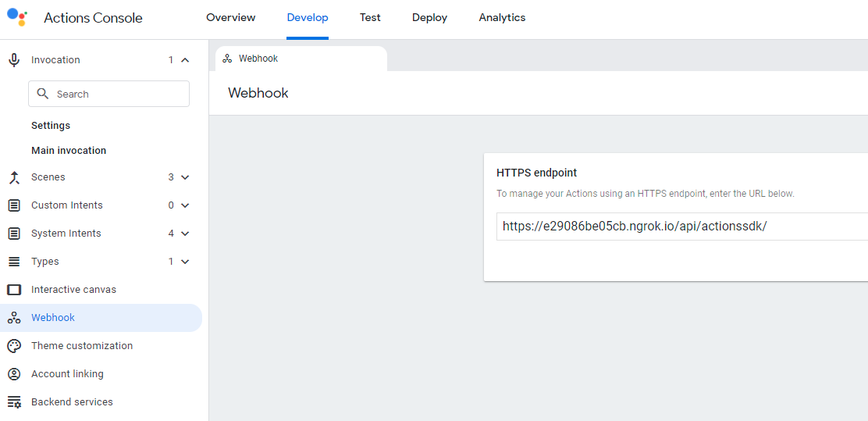Click the Google Assistant logo icon
This screenshot has height=421, width=868.
(x=17, y=16)
